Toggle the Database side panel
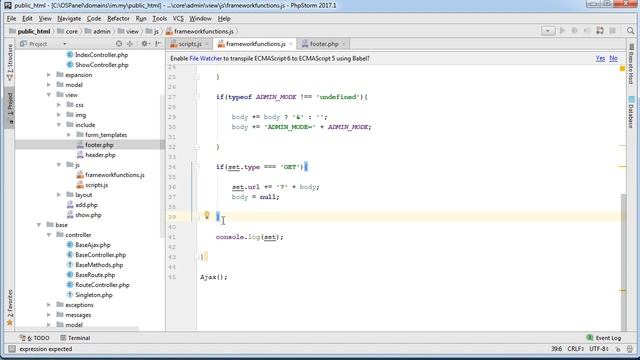Viewport: 640px width, 360px height. (x=631, y=112)
